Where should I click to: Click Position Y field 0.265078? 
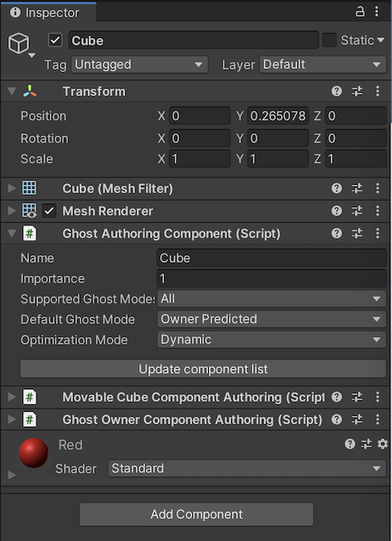(278, 116)
